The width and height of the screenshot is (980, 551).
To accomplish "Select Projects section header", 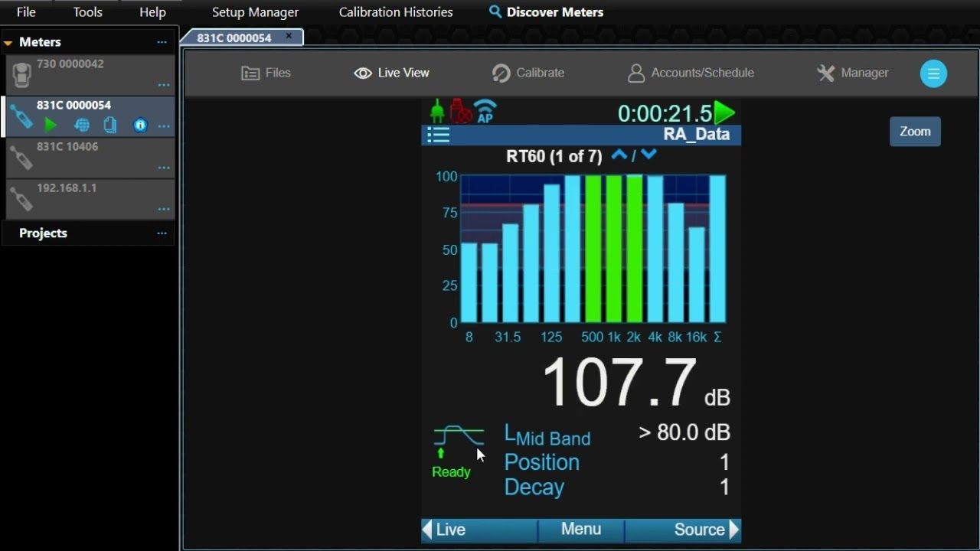I will point(43,233).
